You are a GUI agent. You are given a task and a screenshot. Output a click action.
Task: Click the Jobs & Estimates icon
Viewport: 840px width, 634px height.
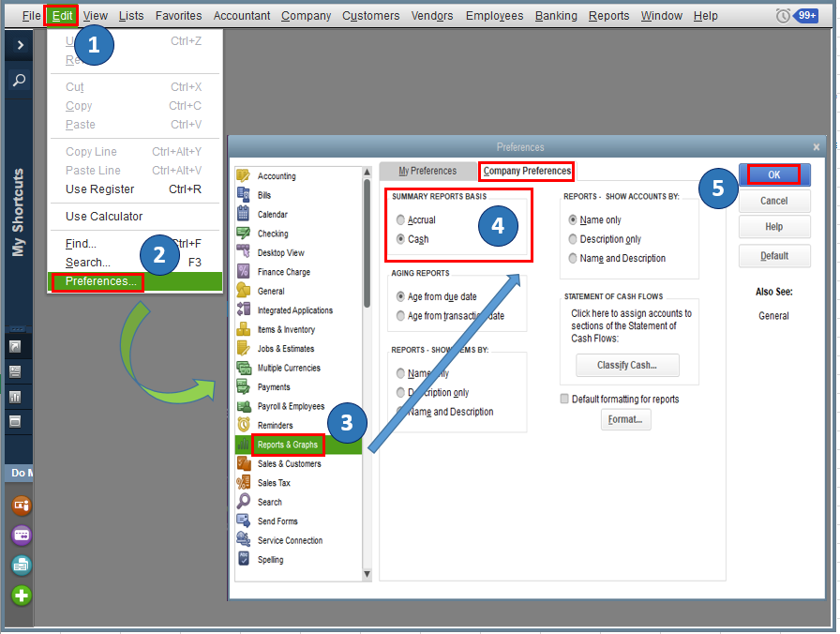pyautogui.click(x=243, y=348)
